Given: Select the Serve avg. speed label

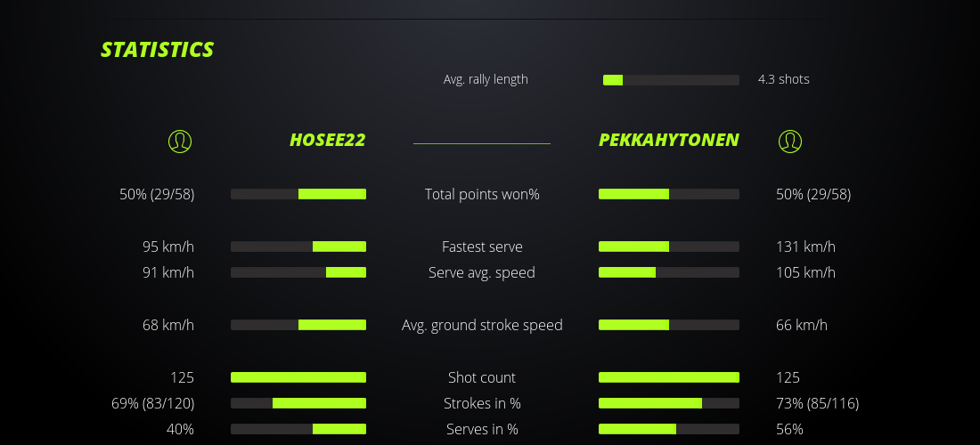Looking at the screenshot, I should [482, 272].
